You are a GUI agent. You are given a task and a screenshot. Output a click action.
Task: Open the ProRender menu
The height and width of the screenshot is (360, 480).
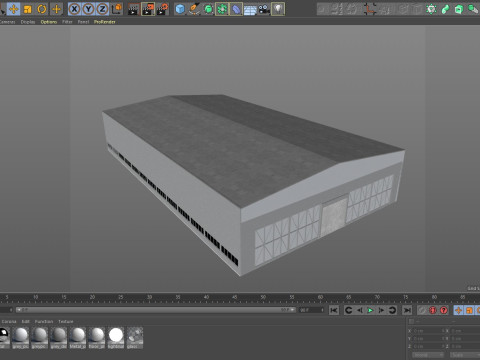point(105,22)
